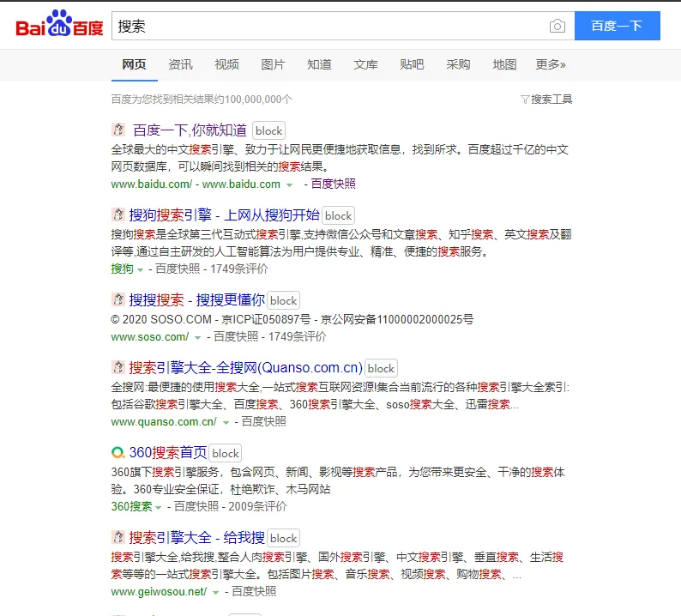Click result count text 约100,000,000个
Screen dimensions: 681x616
pyautogui.click(x=252, y=100)
